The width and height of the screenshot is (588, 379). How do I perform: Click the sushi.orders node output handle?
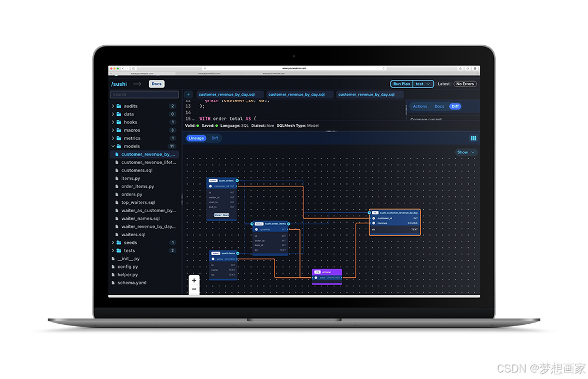point(237,181)
